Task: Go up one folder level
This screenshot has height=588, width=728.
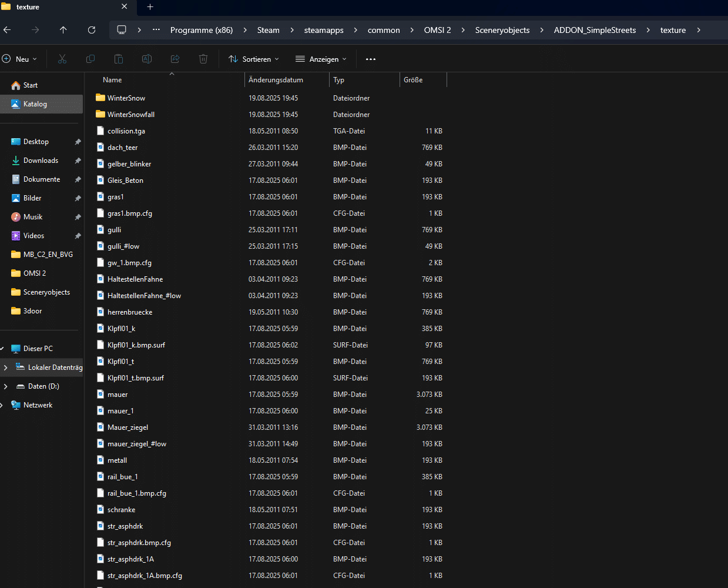Action: [x=63, y=30]
